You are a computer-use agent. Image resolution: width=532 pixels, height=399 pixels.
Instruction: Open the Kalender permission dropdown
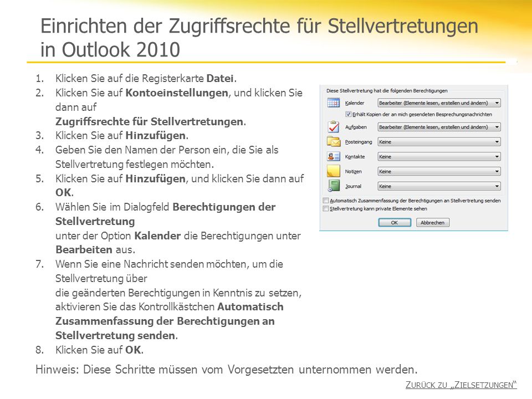[439, 103]
